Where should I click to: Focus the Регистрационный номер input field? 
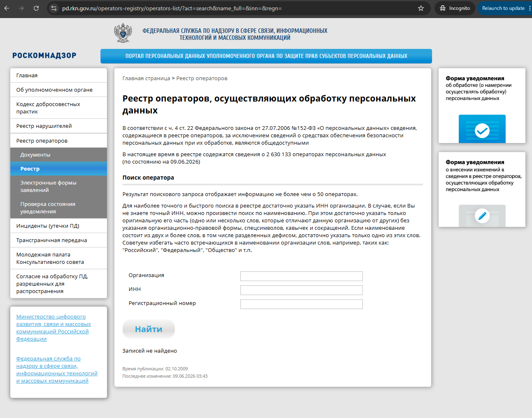[x=302, y=304]
